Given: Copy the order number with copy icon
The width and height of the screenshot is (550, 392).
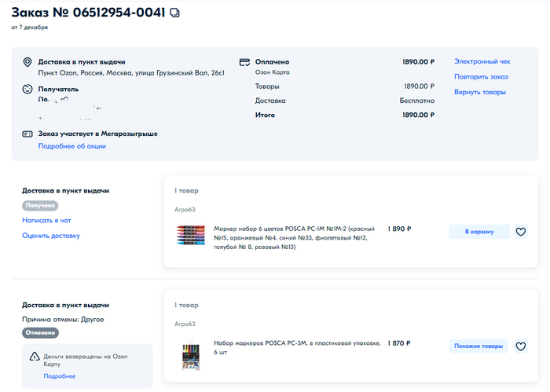Looking at the screenshot, I should [x=174, y=13].
